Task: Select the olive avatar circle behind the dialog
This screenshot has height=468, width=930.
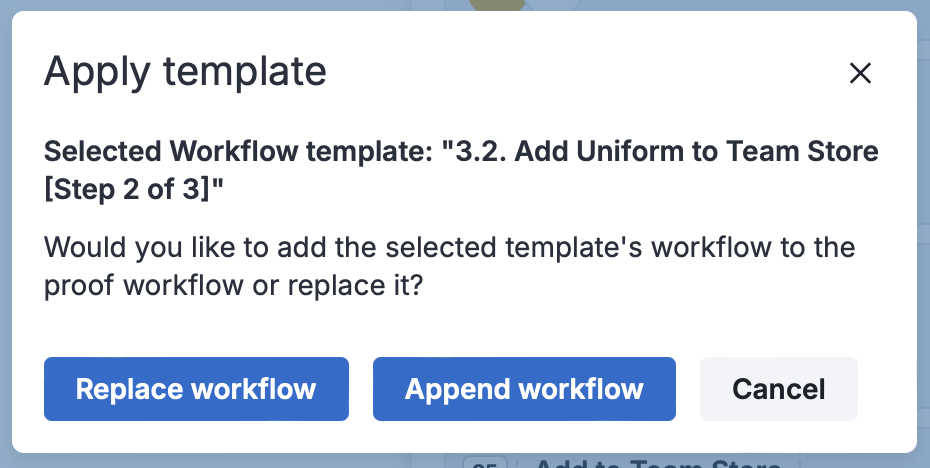Action: 495,5
